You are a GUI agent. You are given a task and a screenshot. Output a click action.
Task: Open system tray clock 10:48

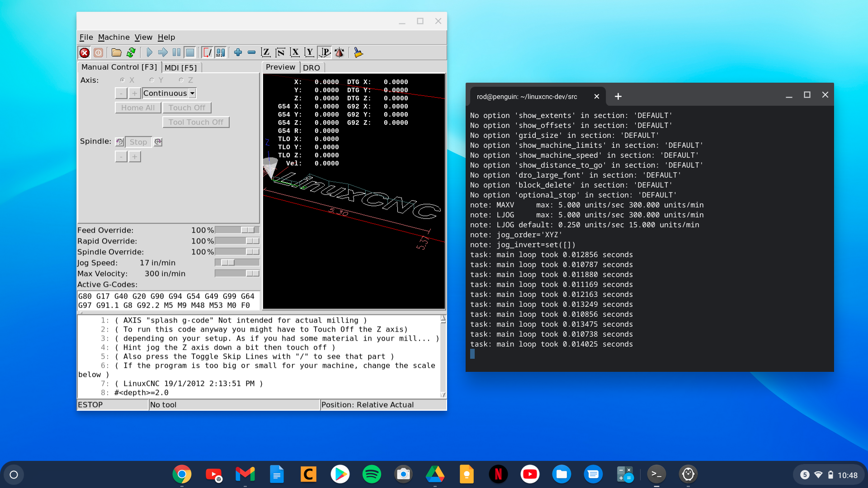point(848,475)
